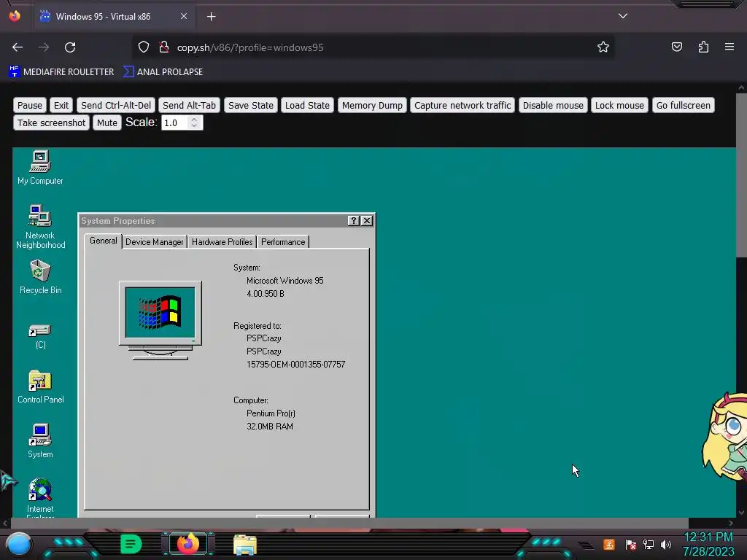
Task: Open Firefox application hamburger menu
Action: coord(729,47)
